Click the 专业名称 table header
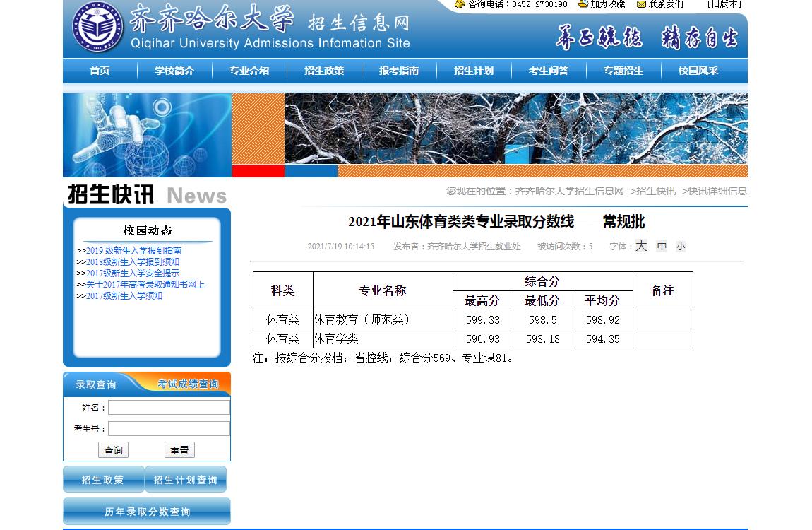Viewport: 812px width, 530px height. tap(383, 290)
